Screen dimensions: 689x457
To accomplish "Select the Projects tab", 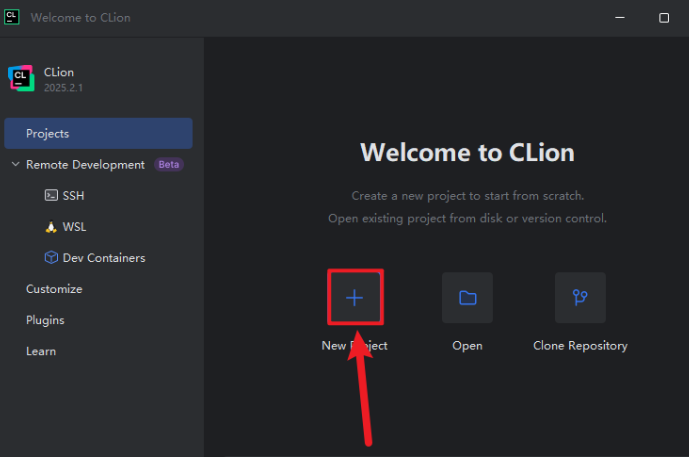I will coord(98,134).
